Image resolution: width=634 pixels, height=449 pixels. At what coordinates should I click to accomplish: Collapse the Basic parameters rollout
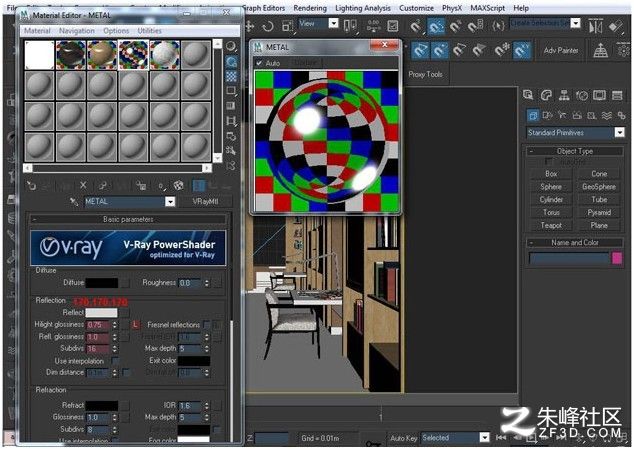pos(128,219)
